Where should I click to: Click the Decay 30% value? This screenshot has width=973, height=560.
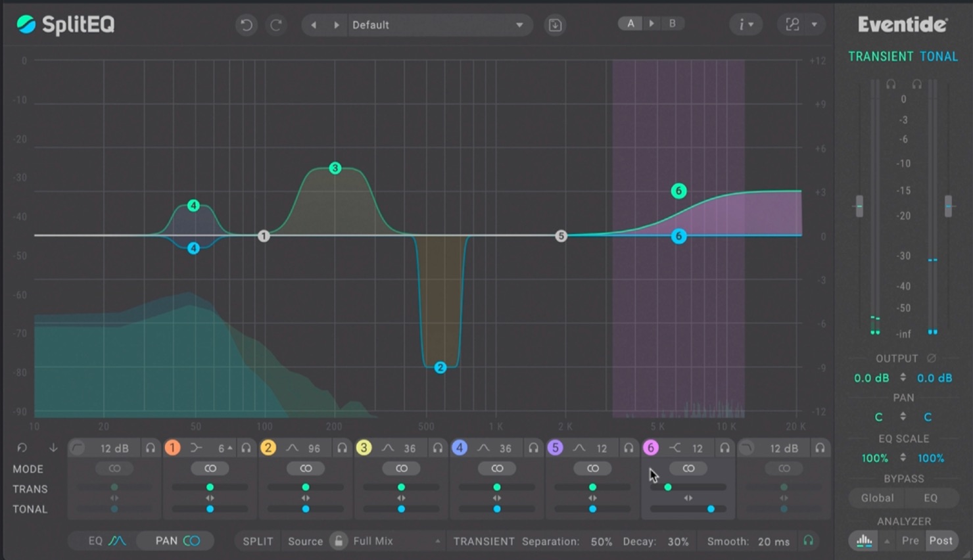click(x=678, y=542)
